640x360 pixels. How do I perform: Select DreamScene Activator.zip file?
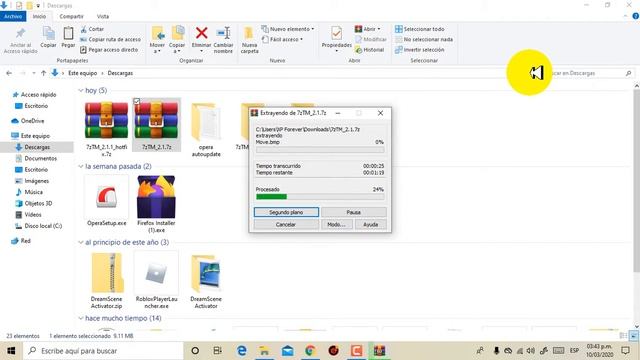click(107, 280)
